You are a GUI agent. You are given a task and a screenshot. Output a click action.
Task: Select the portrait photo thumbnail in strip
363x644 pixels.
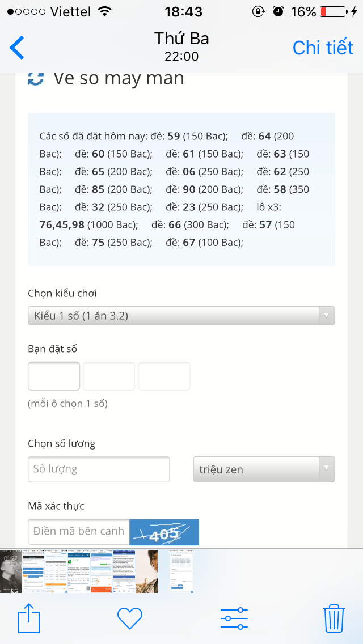[x=147, y=571]
